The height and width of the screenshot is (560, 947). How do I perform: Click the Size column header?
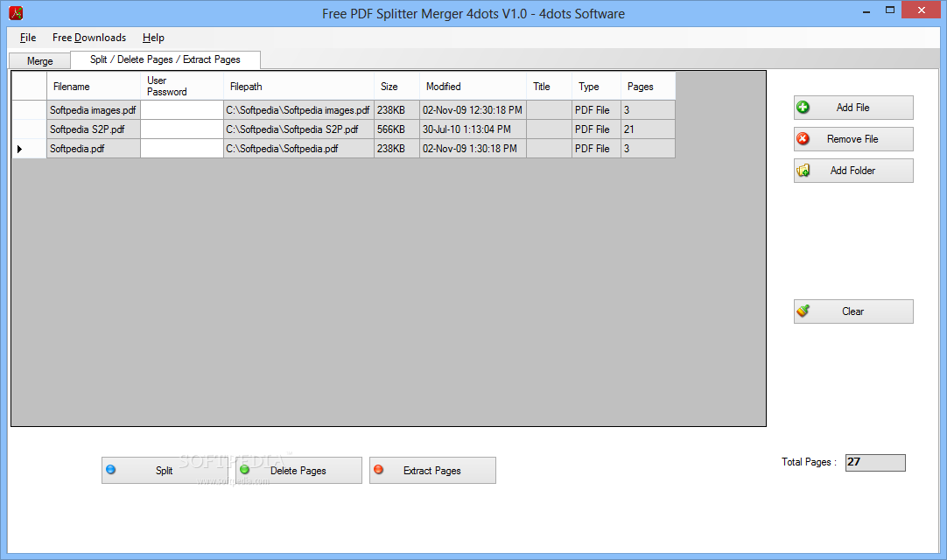coord(396,87)
